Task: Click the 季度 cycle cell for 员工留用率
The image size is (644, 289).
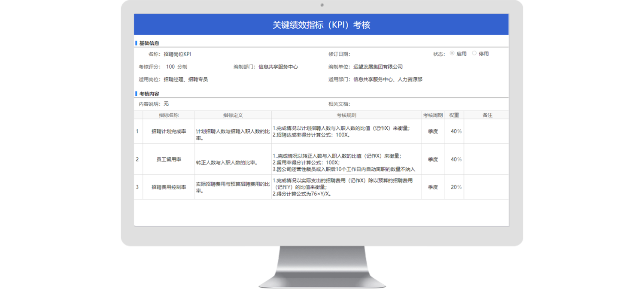Action: [x=433, y=159]
